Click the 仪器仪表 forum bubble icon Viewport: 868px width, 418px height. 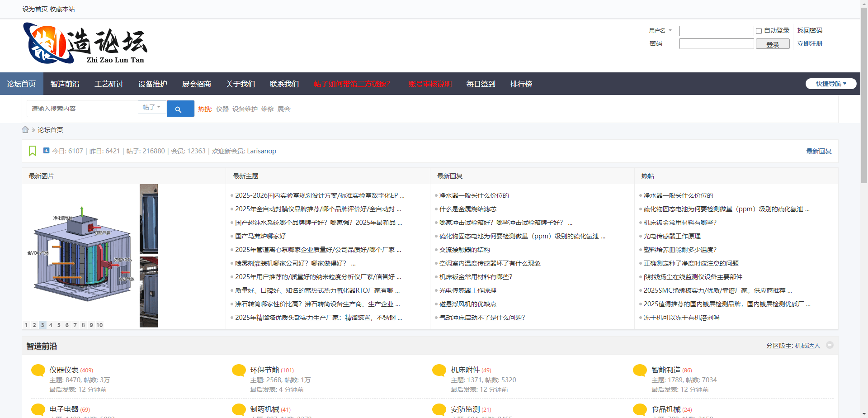point(38,370)
